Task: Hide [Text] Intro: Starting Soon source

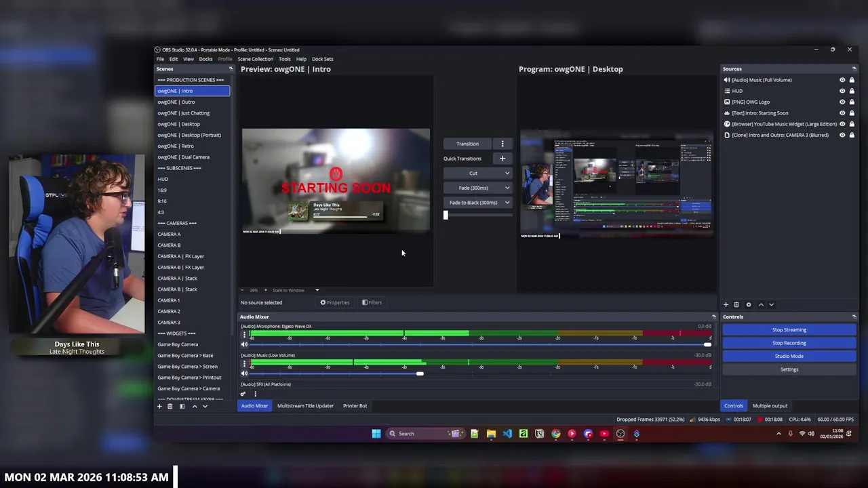Action: point(842,113)
